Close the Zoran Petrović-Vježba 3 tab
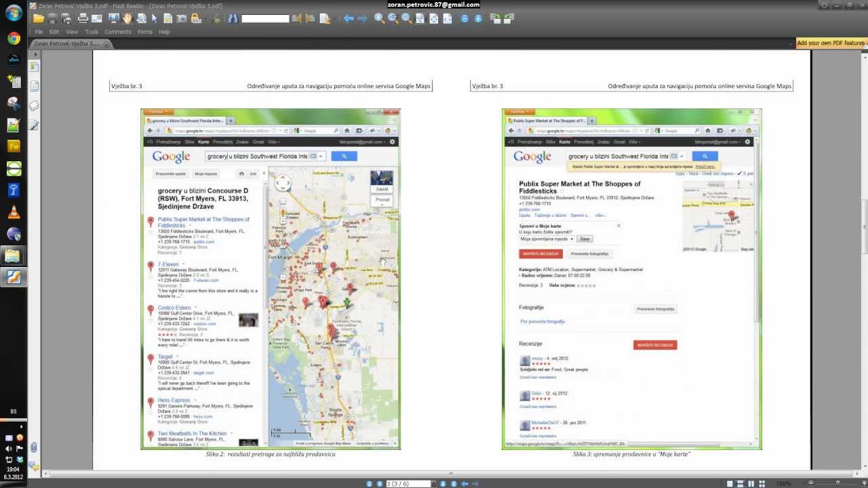Screen dimensions: 868x488 point(106,44)
